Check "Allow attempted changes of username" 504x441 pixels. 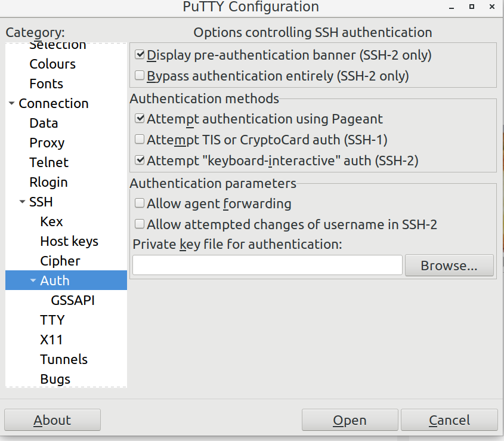(138, 224)
